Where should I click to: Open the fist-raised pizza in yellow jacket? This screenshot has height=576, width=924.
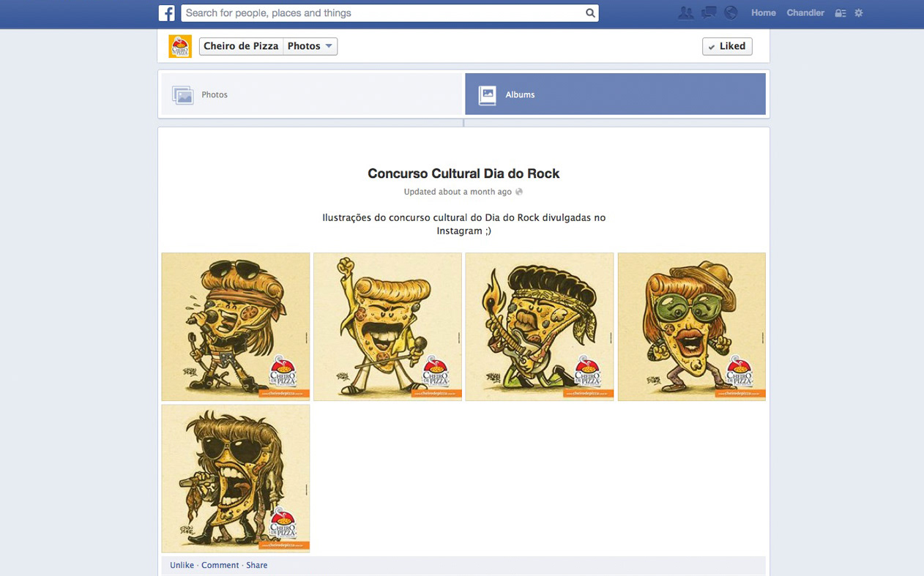[387, 326]
